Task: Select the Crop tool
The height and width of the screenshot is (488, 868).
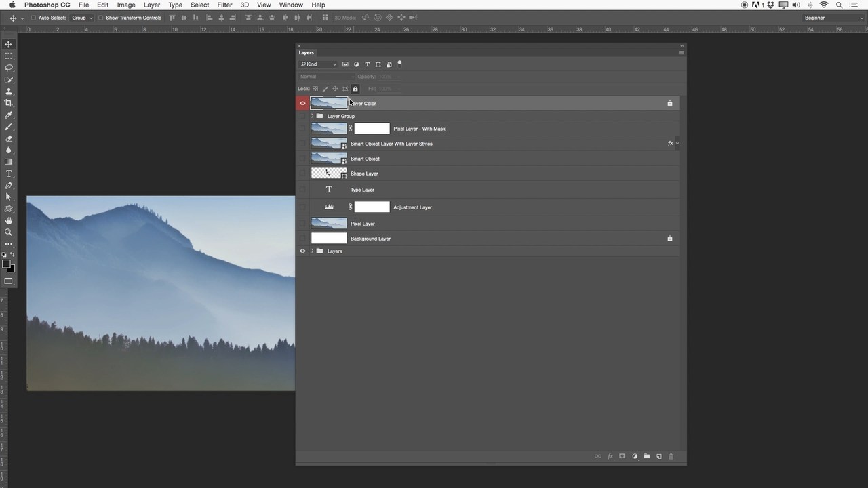Action: (x=9, y=103)
